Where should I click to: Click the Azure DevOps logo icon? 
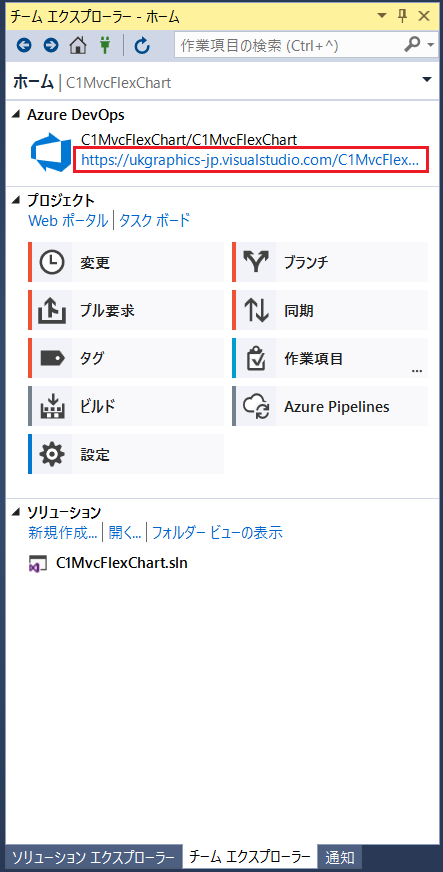pos(49,152)
